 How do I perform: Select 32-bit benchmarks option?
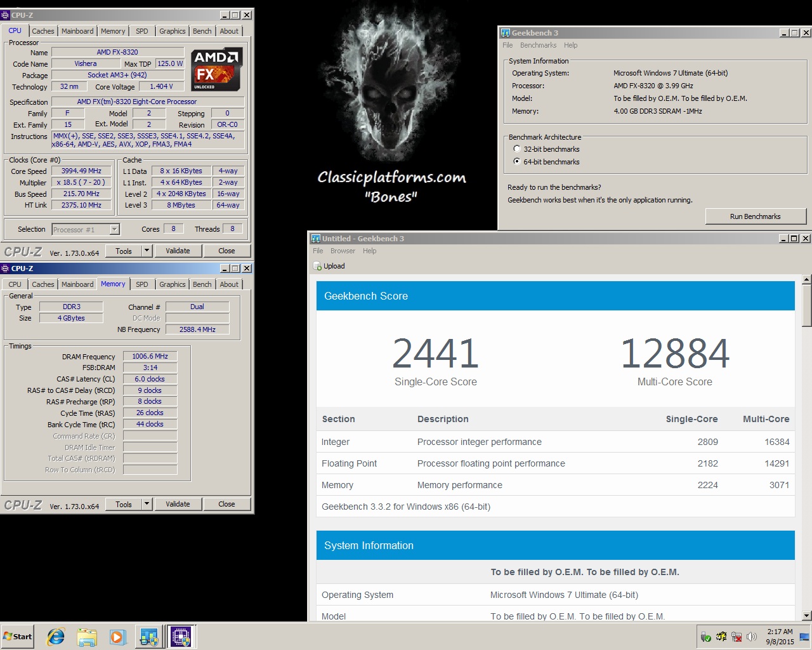pyautogui.click(x=517, y=149)
